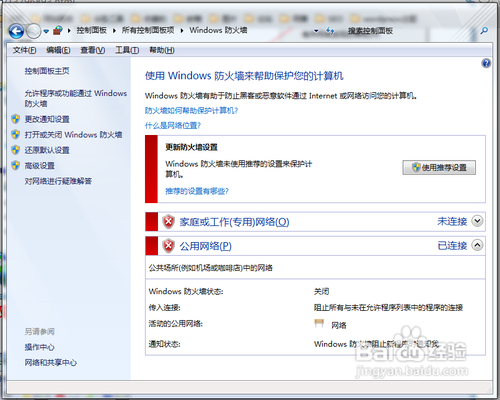Image resolution: width=500 pixels, height=400 pixels.
Task: Click shield icon beside 还原默认设置
Action: [15, 150]
